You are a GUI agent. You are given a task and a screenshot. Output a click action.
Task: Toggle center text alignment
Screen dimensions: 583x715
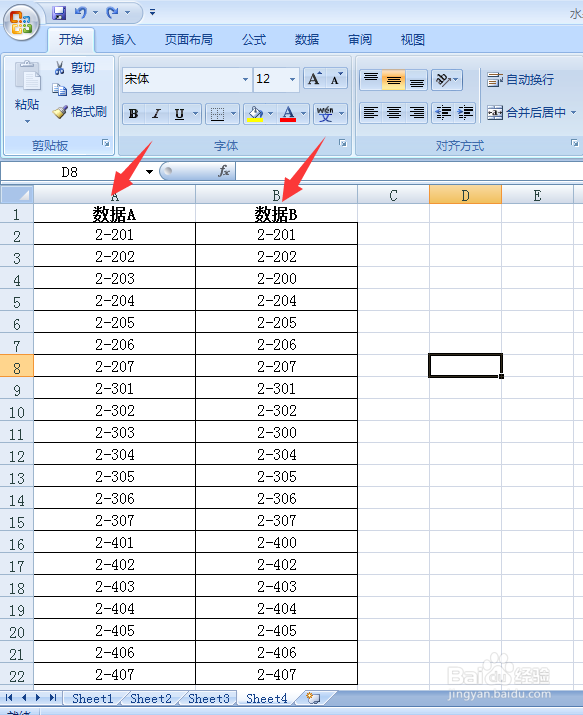coord(394,113)
